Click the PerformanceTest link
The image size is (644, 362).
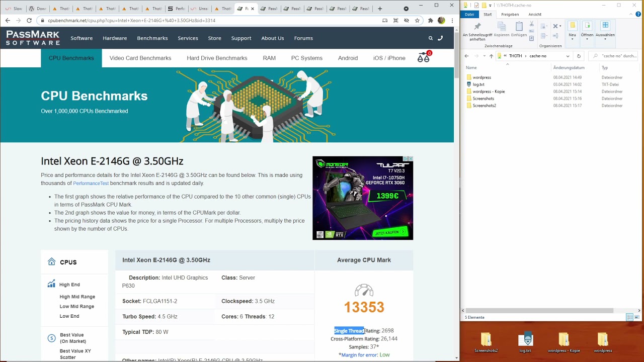click(x=91, y=184)
